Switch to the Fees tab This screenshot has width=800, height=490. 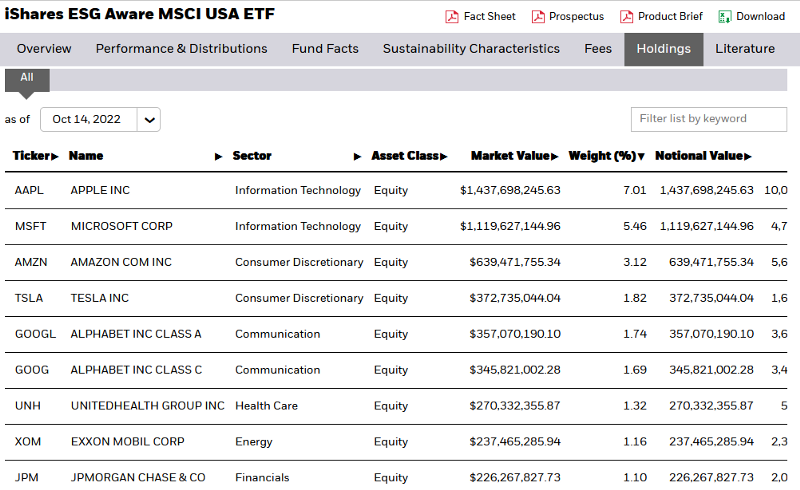tap(597, 49)
